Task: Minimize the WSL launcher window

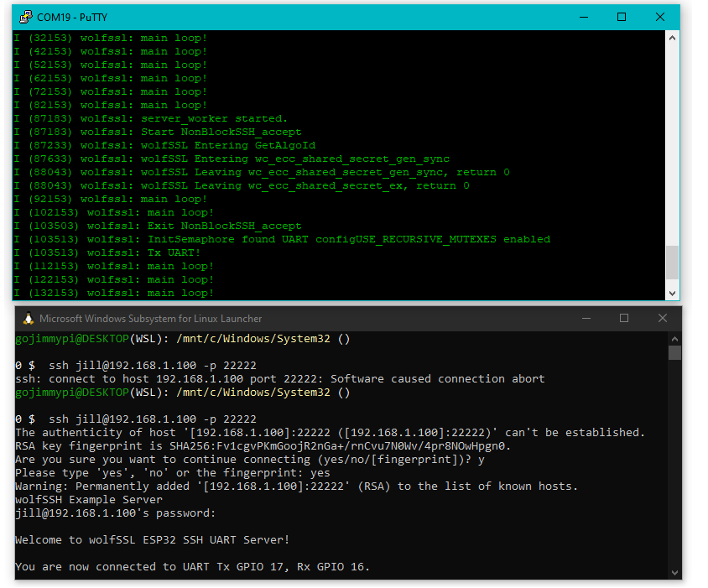Action: click(585, 318)
